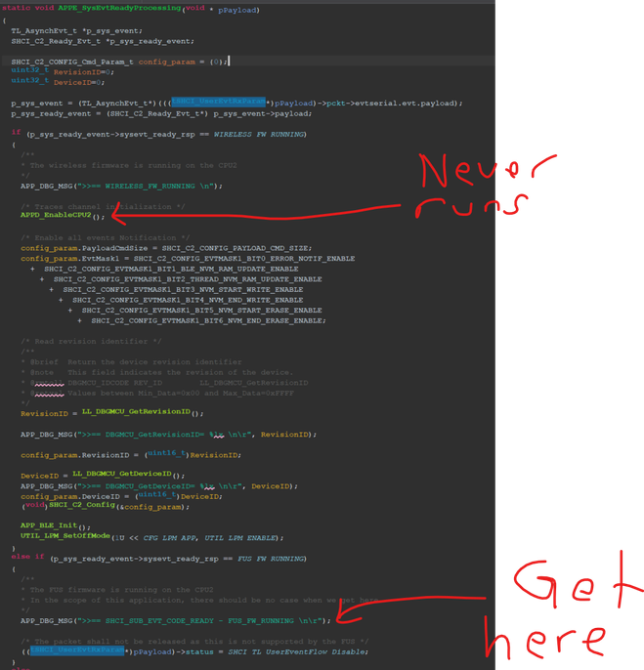
Task: Click the APPE_SysEvtReadyProcessing function name
Action: point(119,8)
